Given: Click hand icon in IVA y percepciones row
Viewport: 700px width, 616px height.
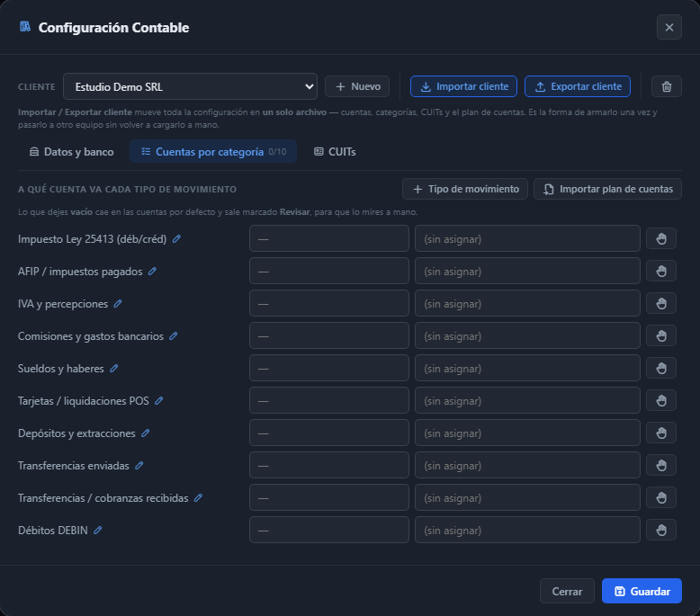Looking at the screenshot, I should 661,303.
